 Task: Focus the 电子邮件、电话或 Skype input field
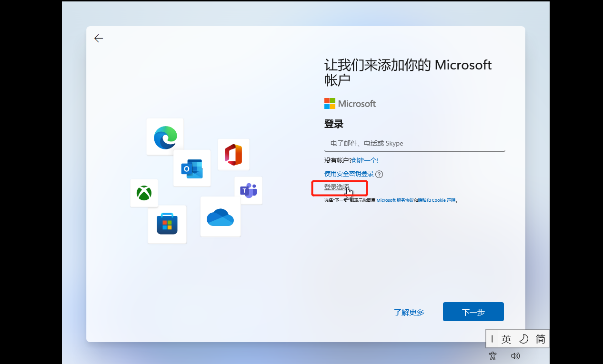coord(414,143)
